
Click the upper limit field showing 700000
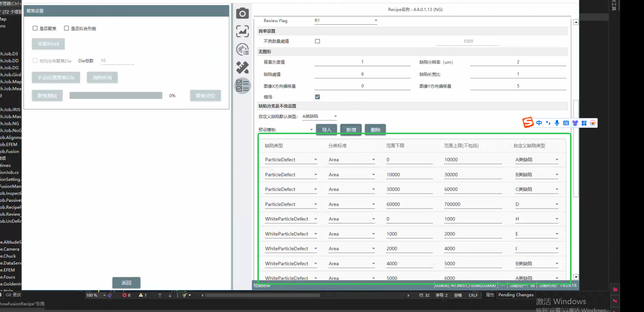tap(473, 204)
